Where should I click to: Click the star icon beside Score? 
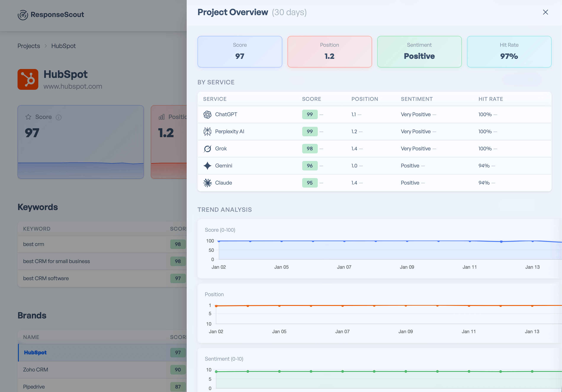click(x=28, y=117)
